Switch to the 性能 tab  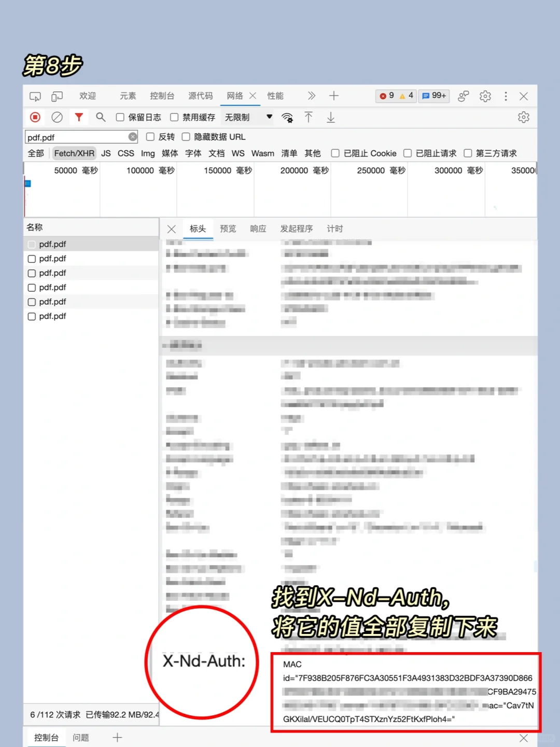[275, 96]
